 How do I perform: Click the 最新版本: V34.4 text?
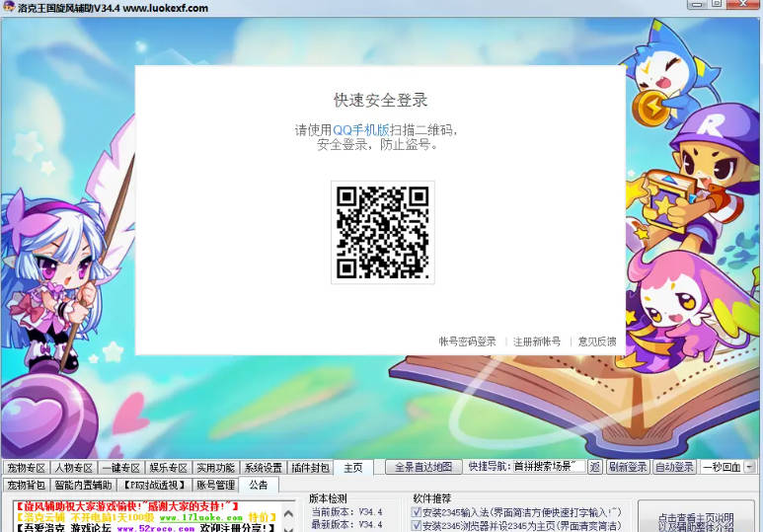(346, 525)
